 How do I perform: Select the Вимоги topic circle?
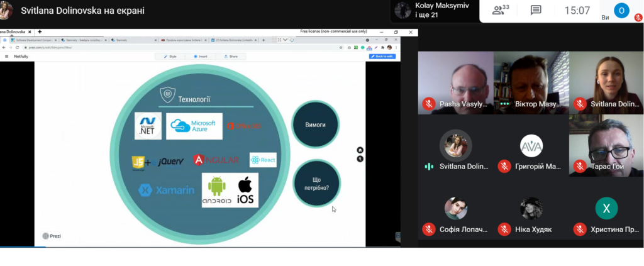click(x=316, y=125)
